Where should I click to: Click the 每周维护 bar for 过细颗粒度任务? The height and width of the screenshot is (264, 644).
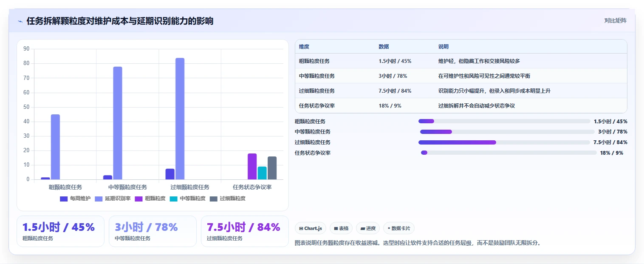[170, 174]
